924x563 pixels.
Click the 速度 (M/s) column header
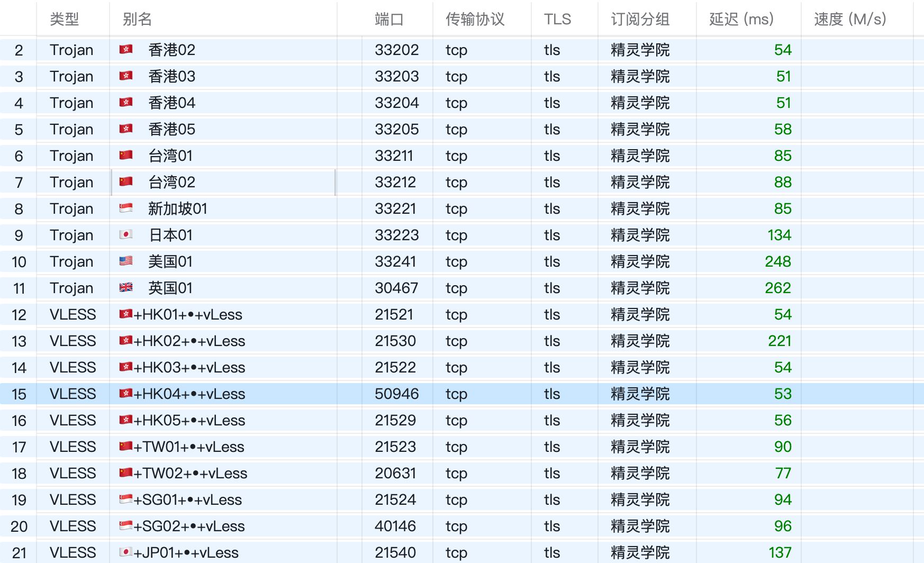tap(849, 19)
